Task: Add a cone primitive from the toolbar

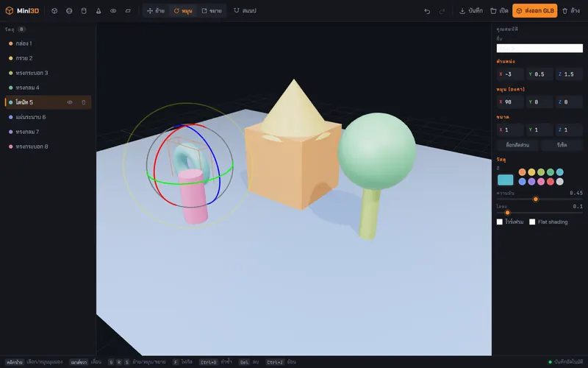Action: coord(98,11)
